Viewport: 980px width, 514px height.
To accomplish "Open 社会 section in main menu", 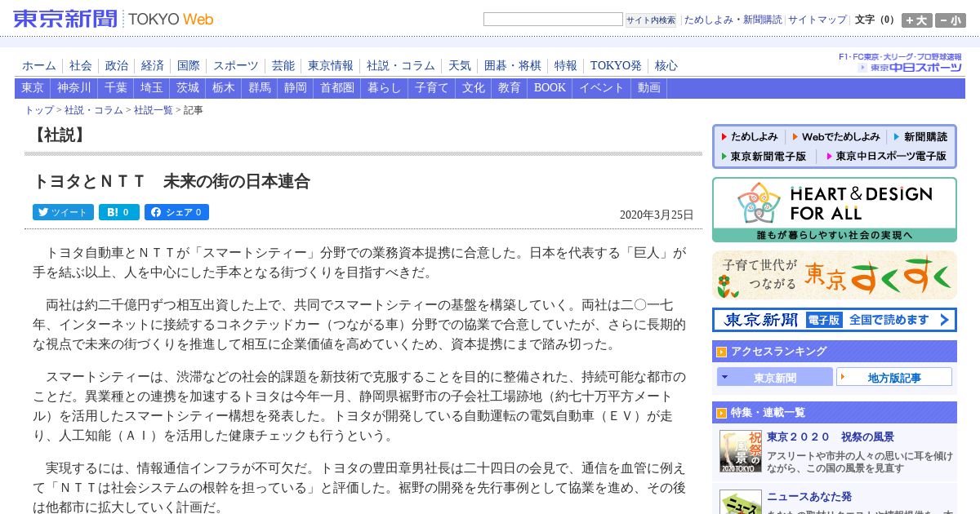I will coord(81,65).
